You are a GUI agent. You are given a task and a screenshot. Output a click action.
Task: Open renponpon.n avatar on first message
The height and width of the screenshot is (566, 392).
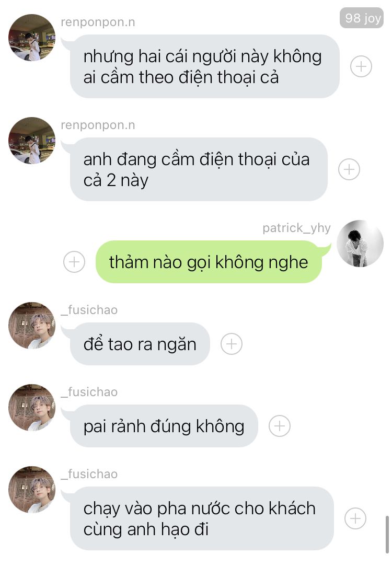(32, 38)
